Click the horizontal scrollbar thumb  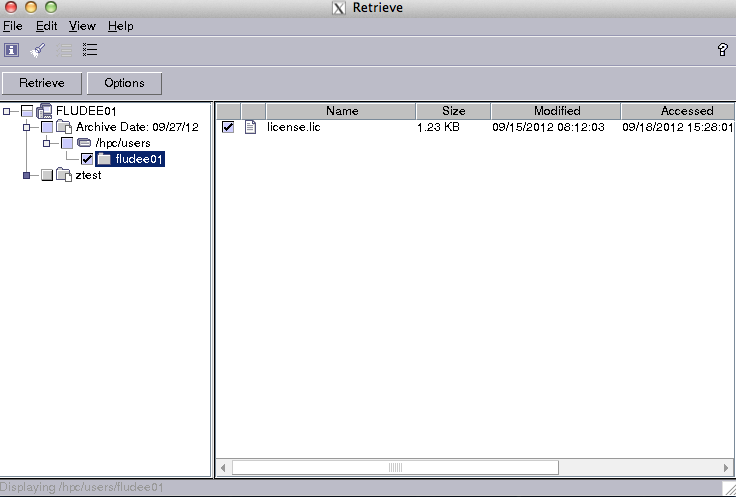click(x=395, y=467)
